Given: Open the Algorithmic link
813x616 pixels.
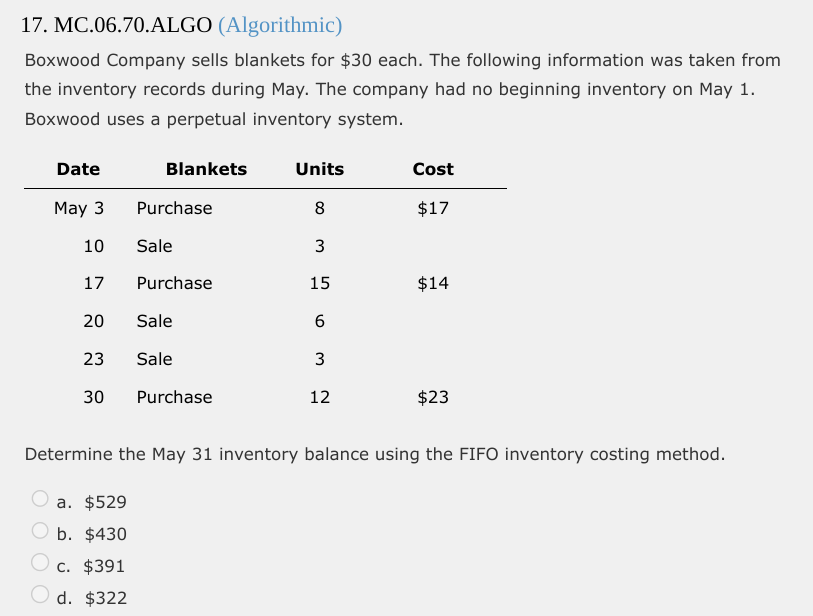Looking at the screenshot, I should pyautogui.click(x=281, y=25).
